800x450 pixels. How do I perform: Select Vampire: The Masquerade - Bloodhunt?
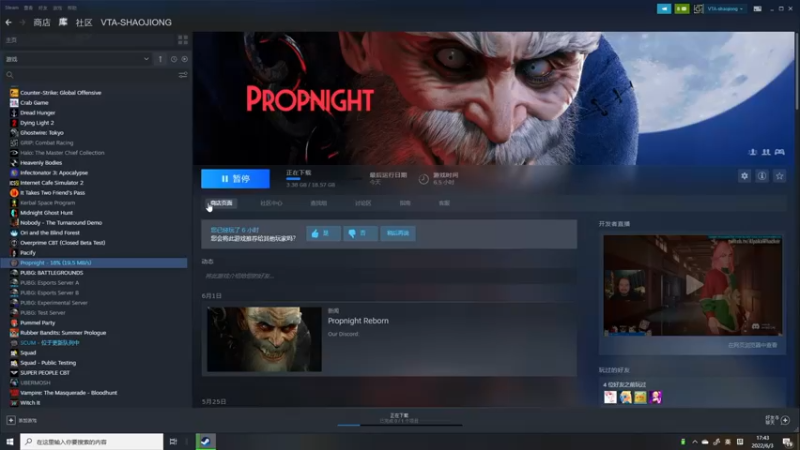[x=68, y=393]
